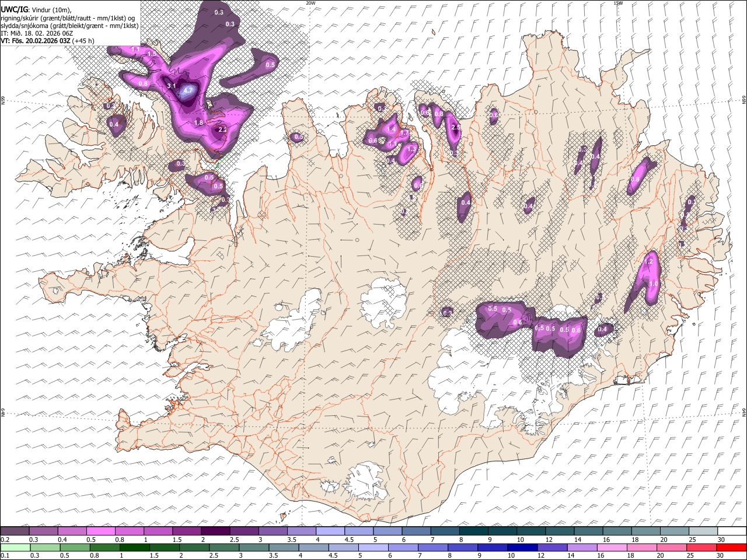Select the snow legend swatch for 0.5–0.8 mm
747x560 pixels.
pos(101,531)
